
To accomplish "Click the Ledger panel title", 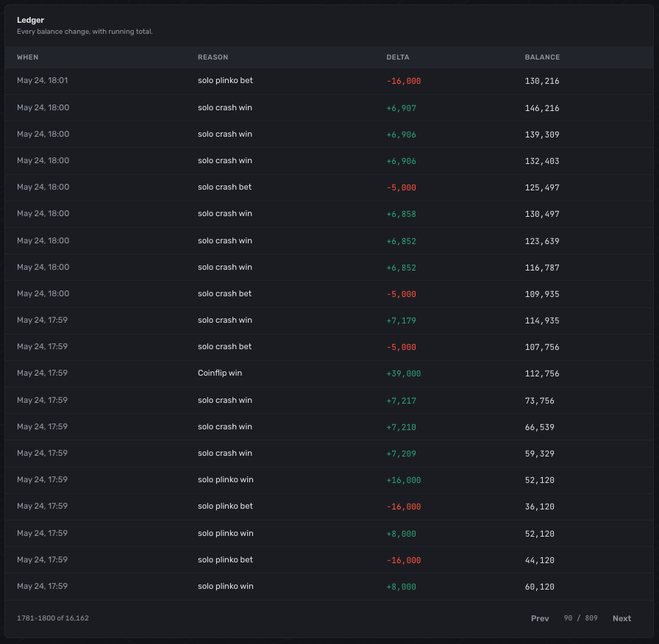I will coord(30,20).
